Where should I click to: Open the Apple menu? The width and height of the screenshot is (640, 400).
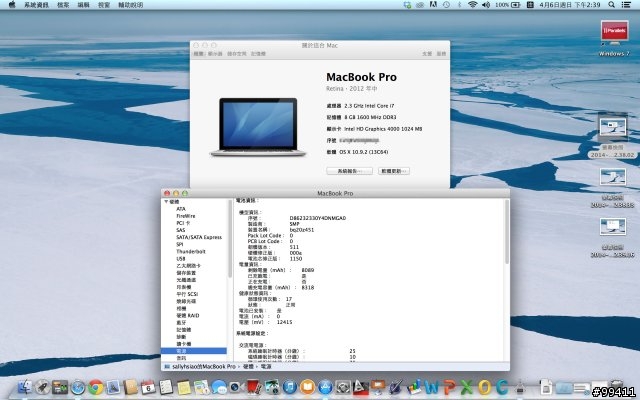12,5
